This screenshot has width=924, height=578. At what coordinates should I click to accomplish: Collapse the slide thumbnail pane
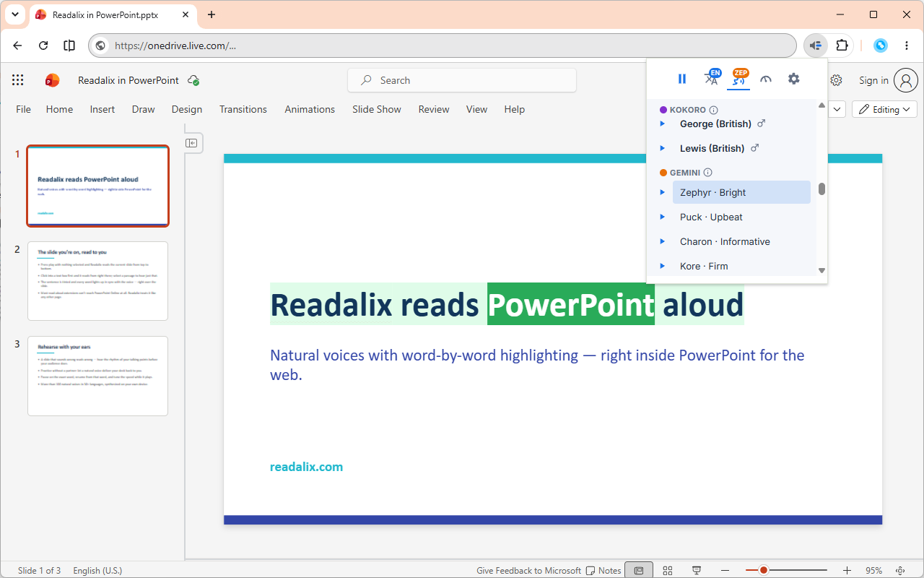point(192,143)
